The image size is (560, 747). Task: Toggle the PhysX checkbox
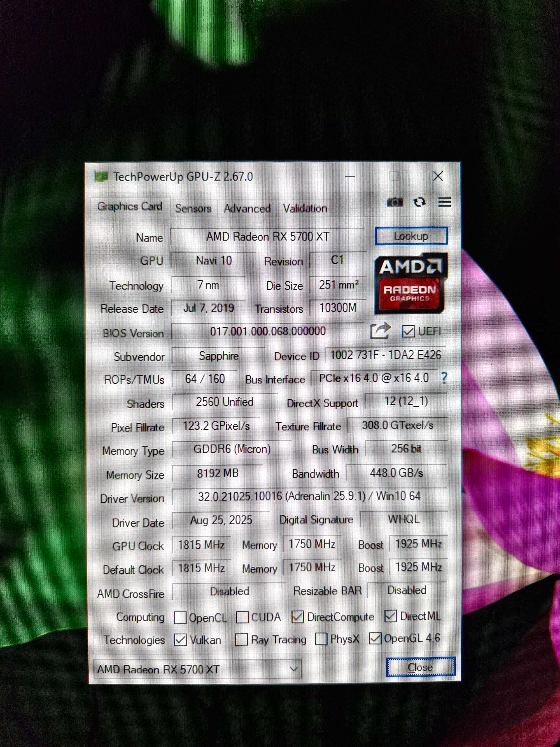[321, 639]
